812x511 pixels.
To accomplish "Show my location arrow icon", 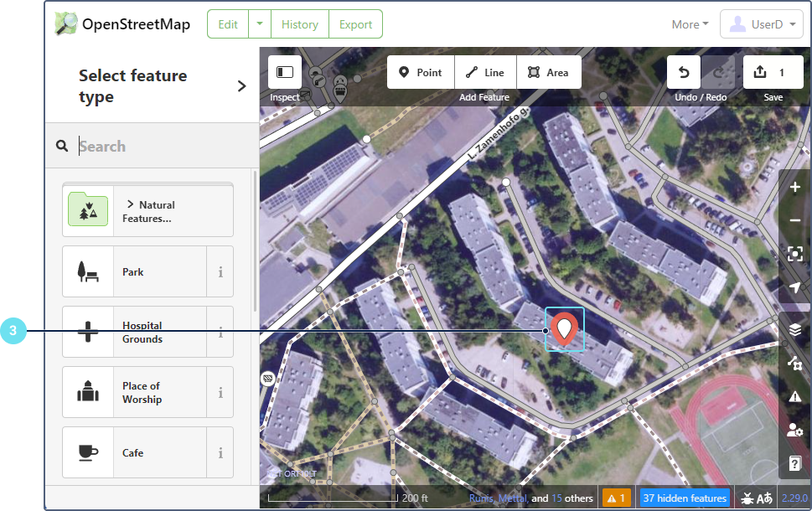I will (x=795, y=287).
